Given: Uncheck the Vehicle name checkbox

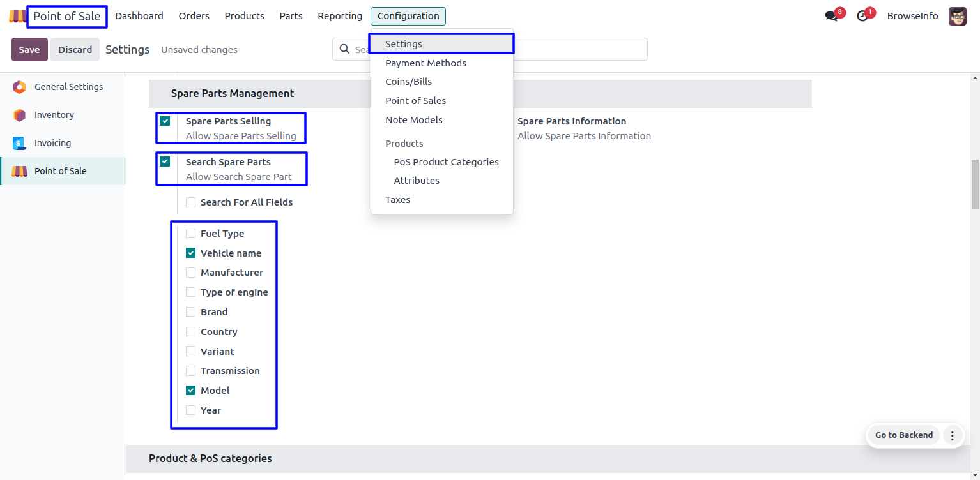Looking at the screenshot, I should [x=190, y=253].
